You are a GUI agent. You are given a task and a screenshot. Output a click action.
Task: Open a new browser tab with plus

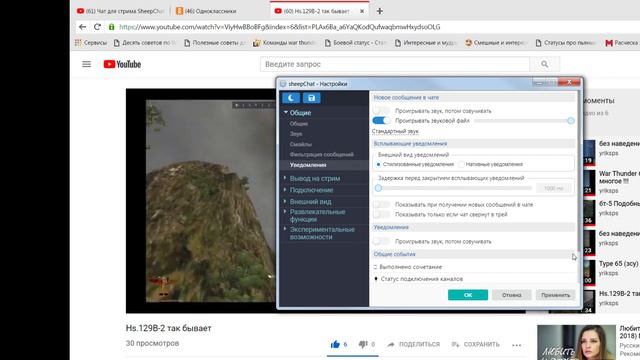[380, 11]
